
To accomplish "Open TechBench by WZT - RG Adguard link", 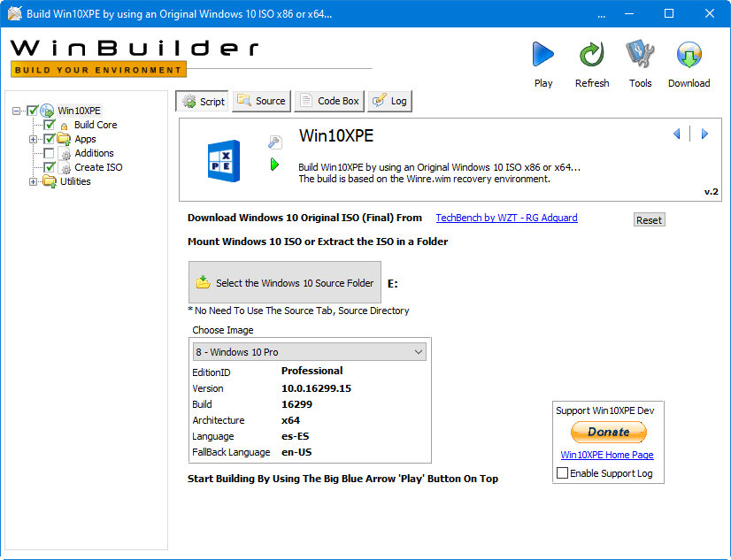I will 506,218.
